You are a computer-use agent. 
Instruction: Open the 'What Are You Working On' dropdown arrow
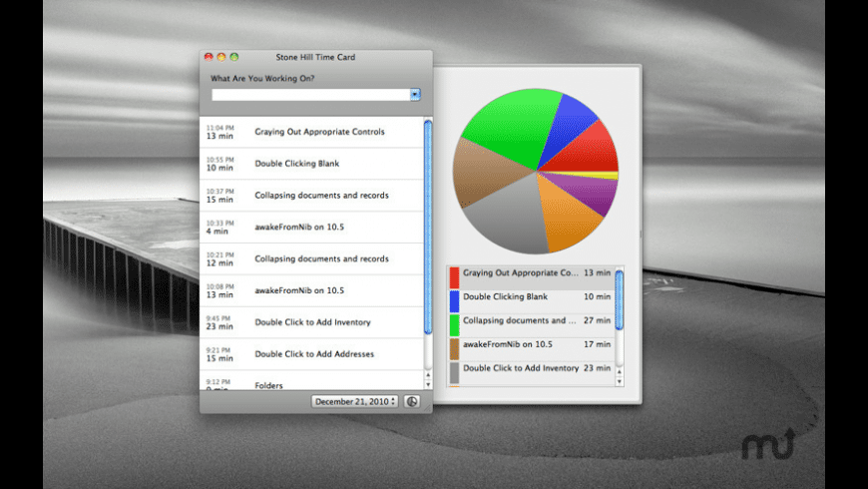415,95
